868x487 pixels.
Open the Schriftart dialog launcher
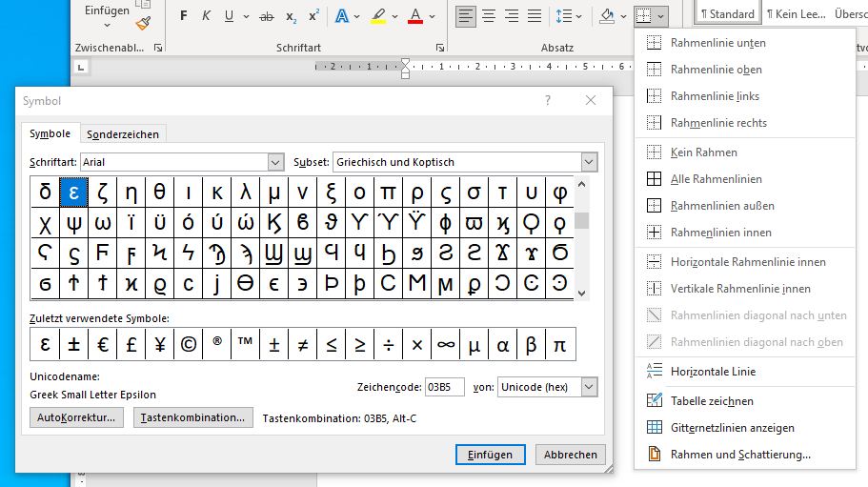439,49
